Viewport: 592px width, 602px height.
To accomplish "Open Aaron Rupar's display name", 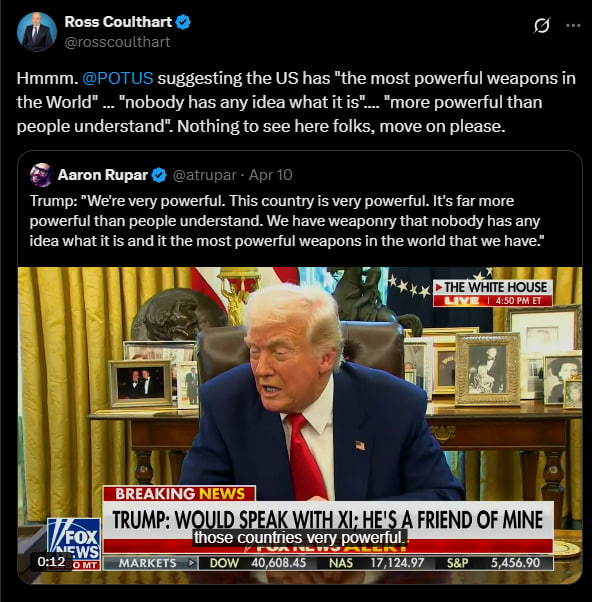I will (x=103, y=175).
